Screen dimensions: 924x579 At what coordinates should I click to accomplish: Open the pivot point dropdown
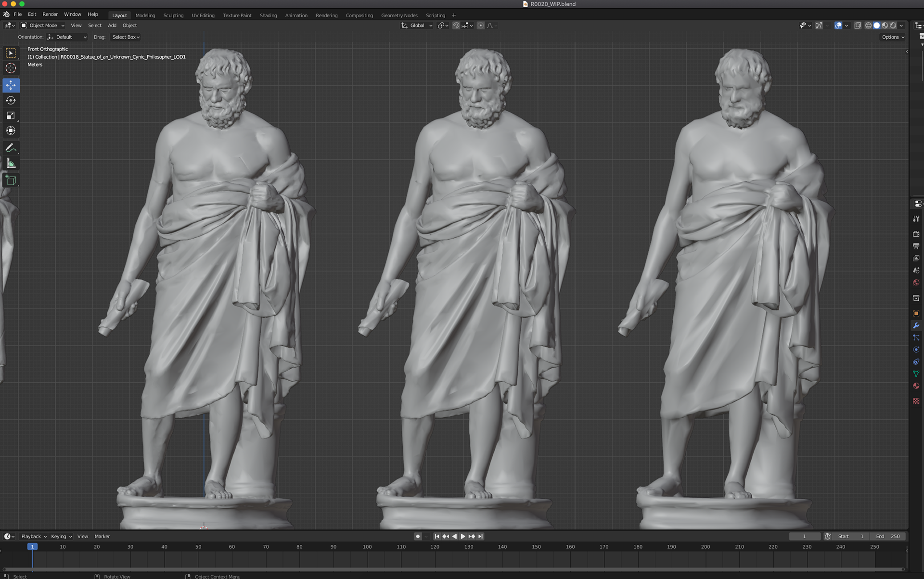[x=443, y=26]
